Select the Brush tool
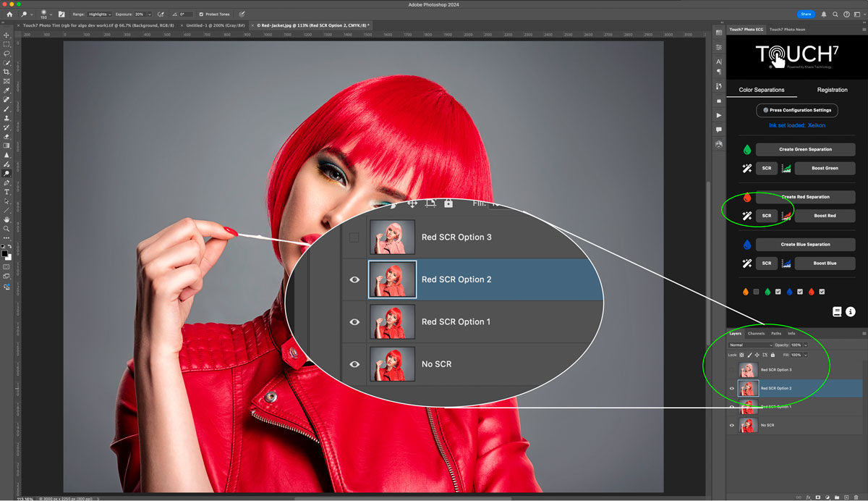This screenshot has width=868, height=501. coord(7,109)
